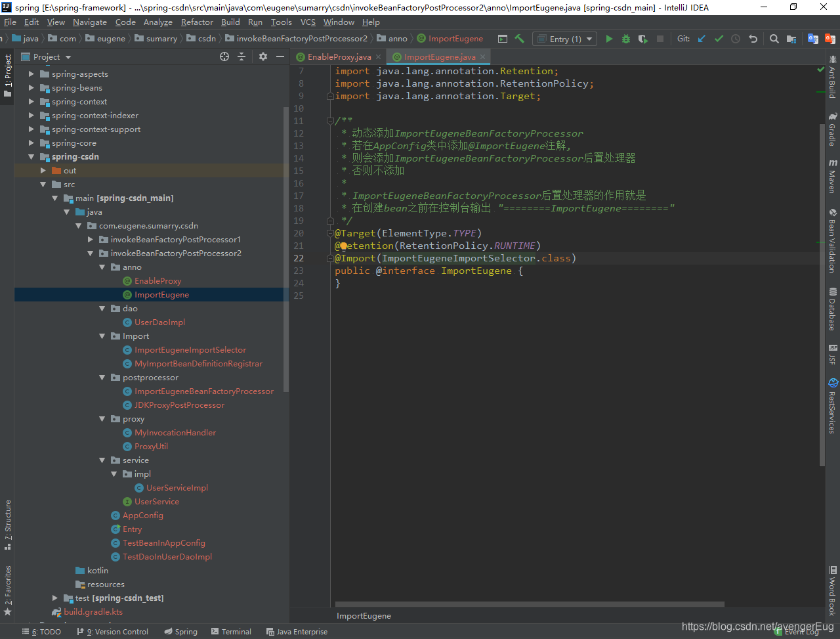Image resolution: width=840 pixels, height=639 pixels.
Task: Click the Stop square icon in the run toolbar
Action: point(660,39)
